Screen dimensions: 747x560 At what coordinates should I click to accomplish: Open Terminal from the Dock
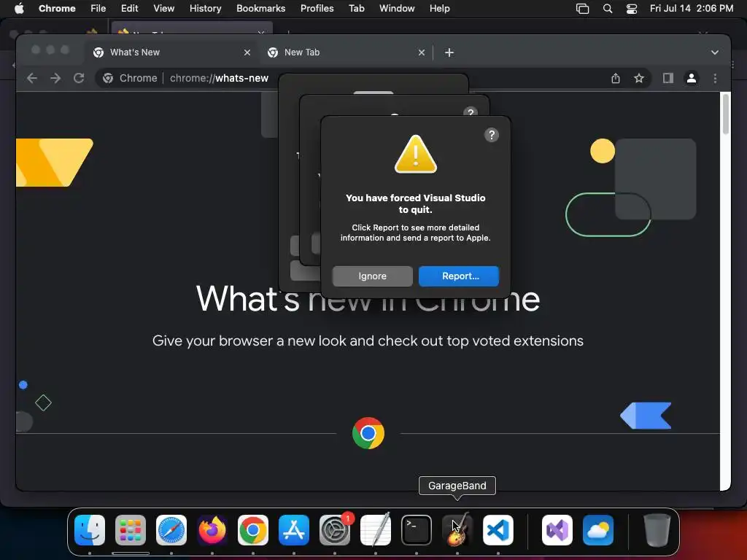point(417,530)
